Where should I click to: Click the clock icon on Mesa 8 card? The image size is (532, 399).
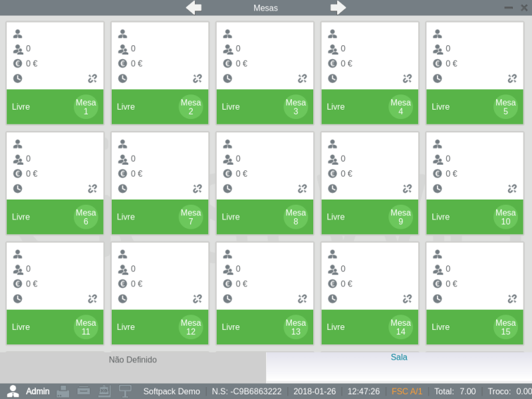coord(227,189)
